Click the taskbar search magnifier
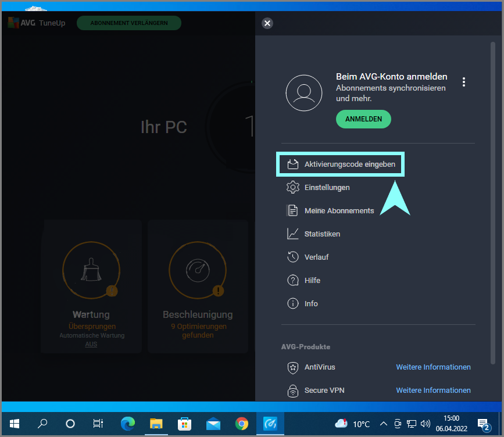Image resolution: width=504 pixels, height=437 pixels. point(42,424)
